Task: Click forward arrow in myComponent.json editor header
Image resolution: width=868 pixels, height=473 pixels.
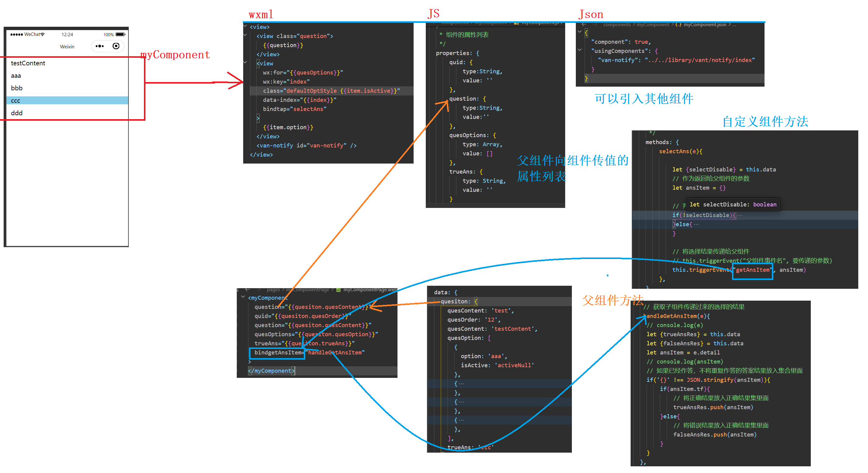Action: pos(594,25)
